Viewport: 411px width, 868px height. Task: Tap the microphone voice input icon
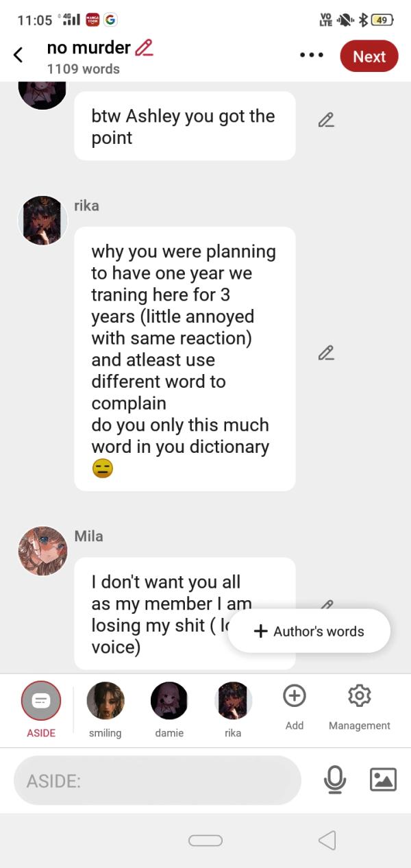(335, 780)
